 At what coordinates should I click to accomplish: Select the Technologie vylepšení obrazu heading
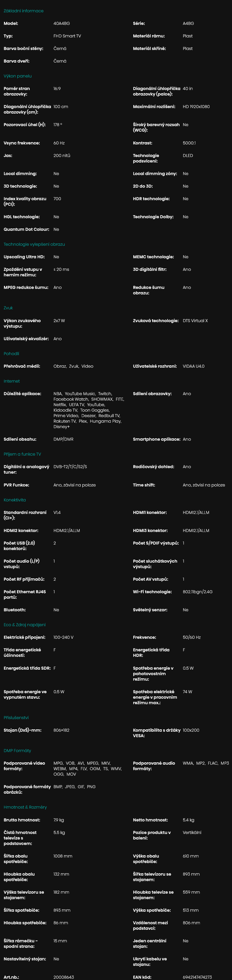point(34,244)
